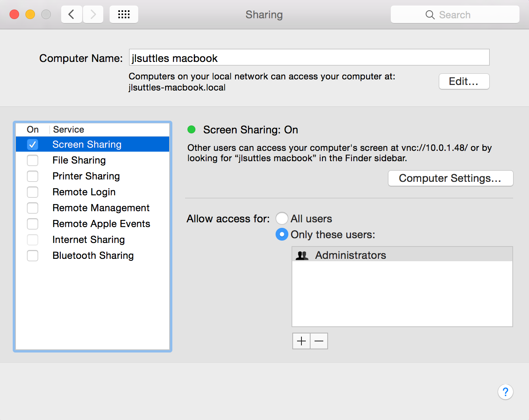529x420 pixels.
Task: Select the All users radio button
Action: pyautogui.click(x=282, y=218)
